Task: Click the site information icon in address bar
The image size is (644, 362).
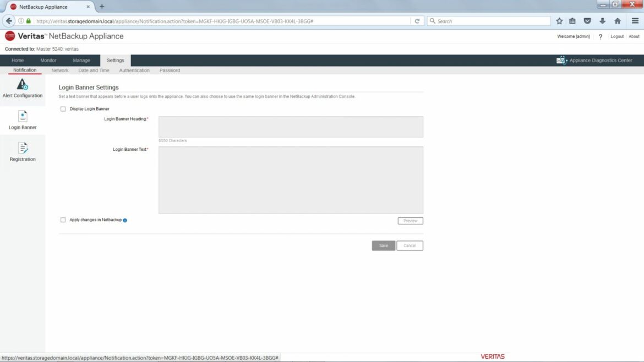Action: pos(21,21)
